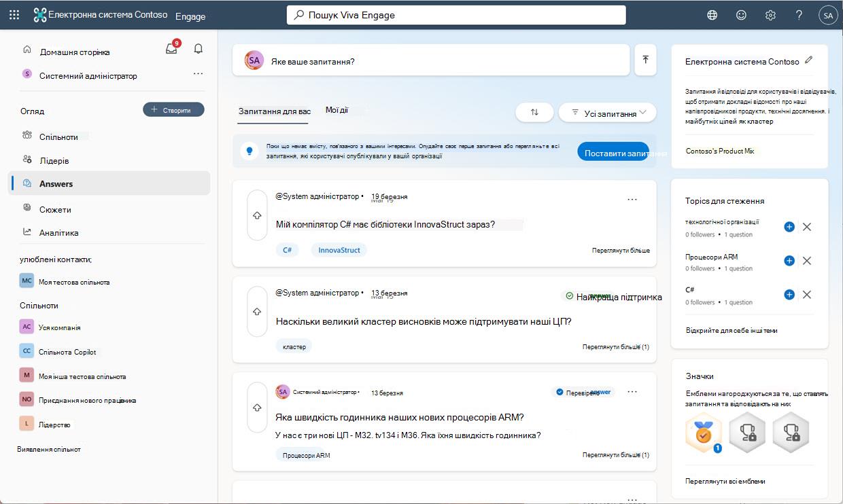This screenshot has width=843, height=504.
Task: Select Answers in the sidebar
Action: [x=109, y=183]
